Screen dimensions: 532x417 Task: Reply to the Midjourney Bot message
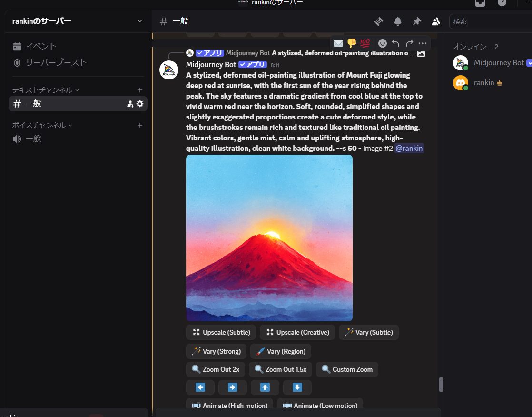(395, 43)
